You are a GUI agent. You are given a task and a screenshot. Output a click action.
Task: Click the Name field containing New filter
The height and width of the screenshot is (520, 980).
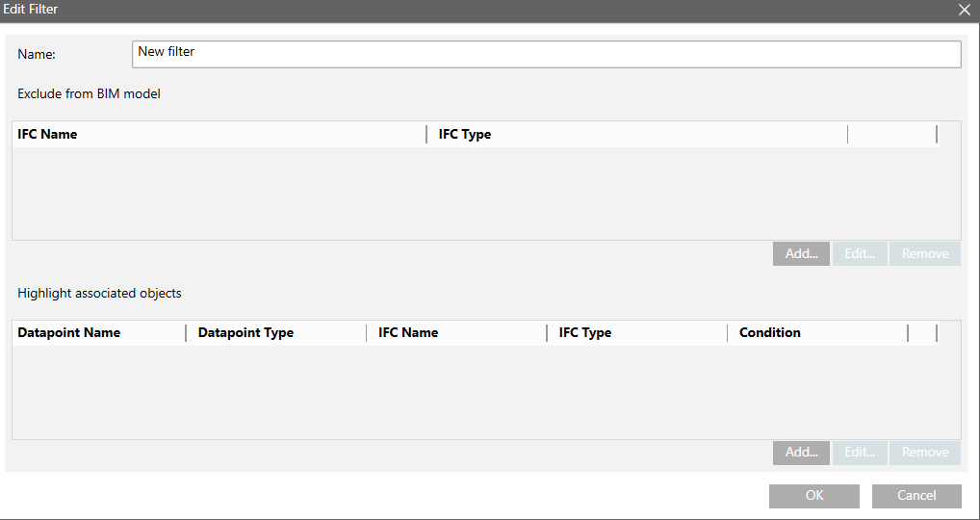[x=546, y=54]
